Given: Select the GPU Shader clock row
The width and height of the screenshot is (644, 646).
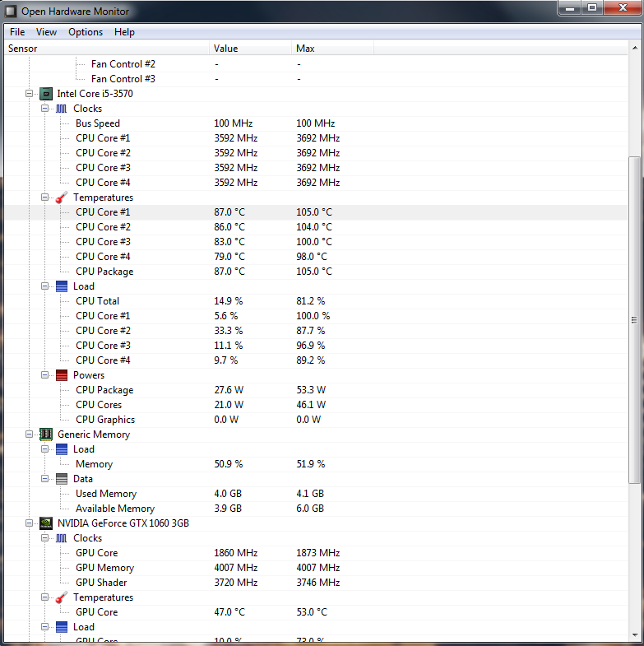Looking at the screenshot, I should pos(316,583).
